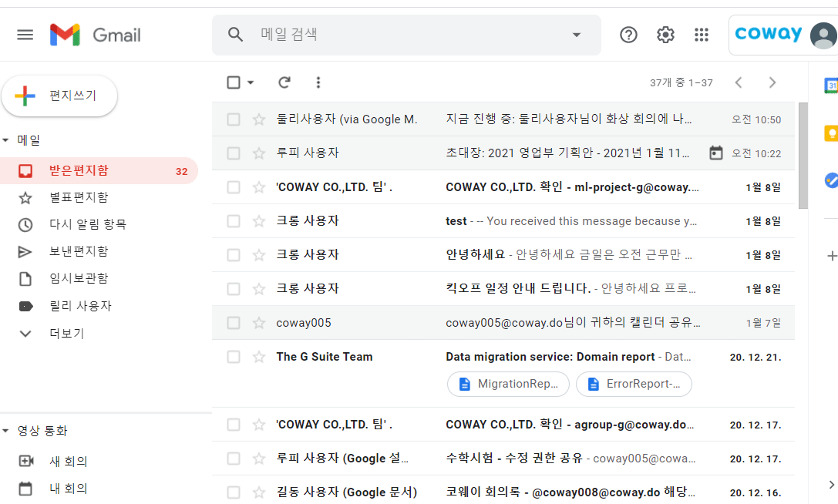Image resolution: width=838 pixels, height=504 pixels.
Task: Open the Google apps grid
Action: coord(702,35)
